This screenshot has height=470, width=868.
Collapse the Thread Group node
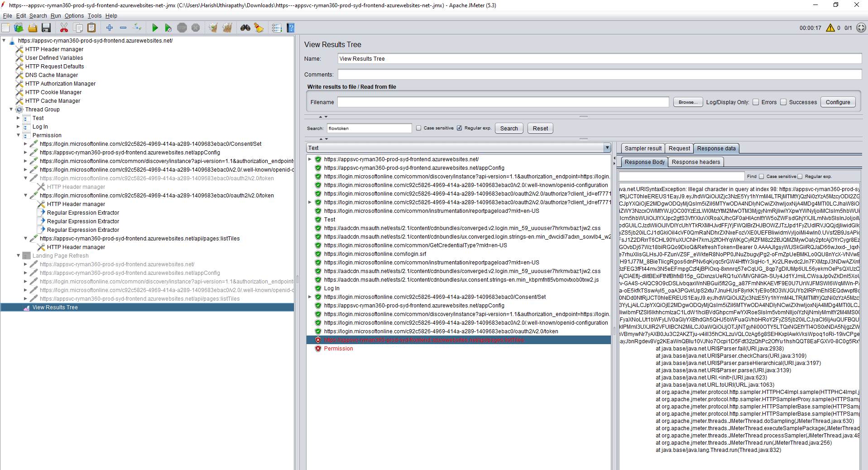click(x=11, y=109)
